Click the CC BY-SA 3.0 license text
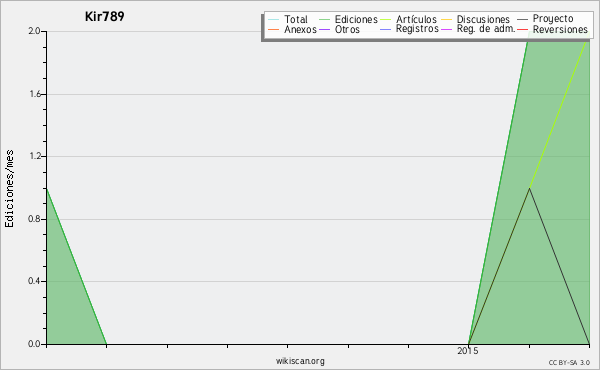 click(x=569, y=363)
